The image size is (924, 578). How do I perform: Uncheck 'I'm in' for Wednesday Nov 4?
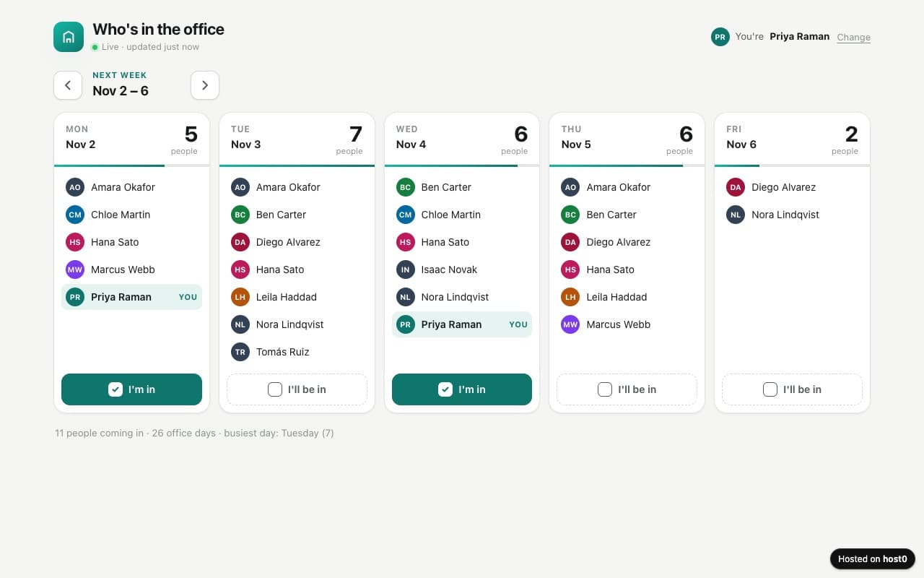click(x=462, y=389)
